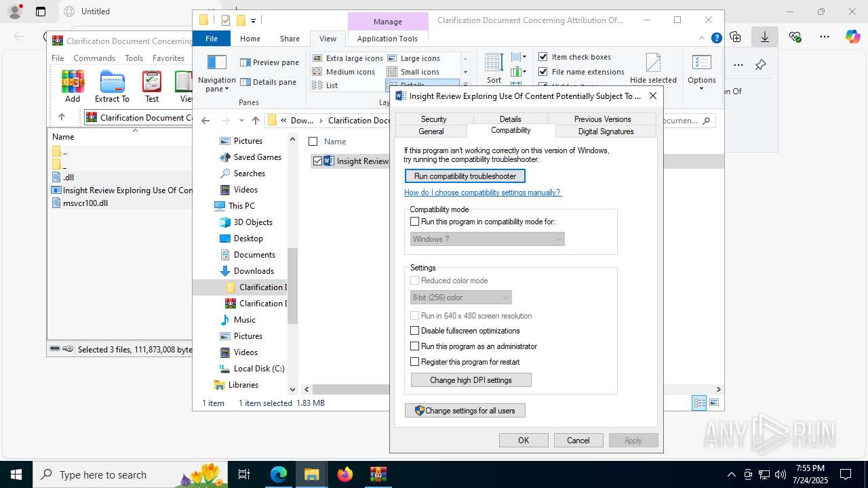This screenshot has width=868, height=488.
Task: Select Downloads in navigation tree
Action: [x=254, y=271]
